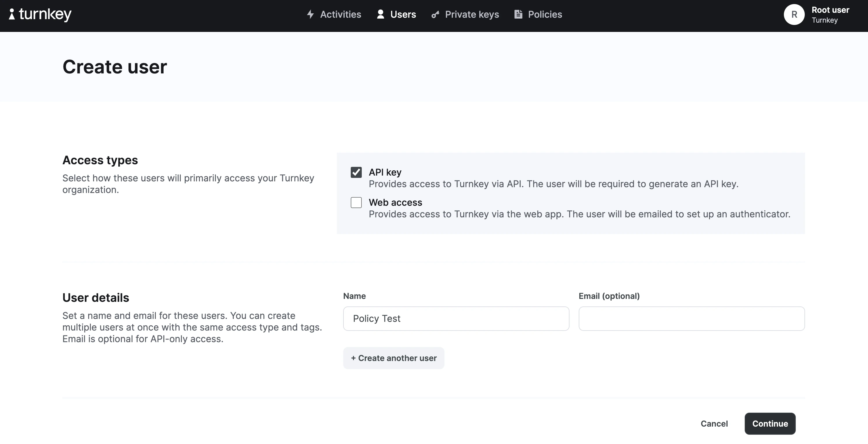Click the turnkey wordmark logo
The height and width of the screenshot is (444, 868).
pyautogui.click(x=45, y=15)
